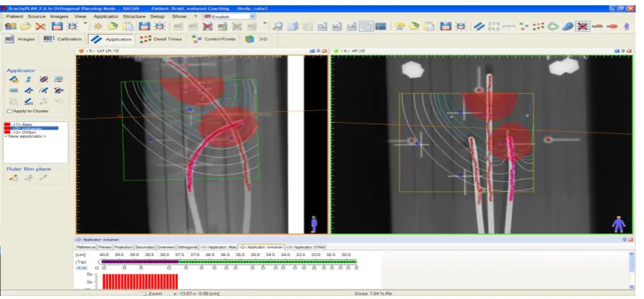Select the magnifier zoom tool icon
Screen dimensions: 644x299
click(x=278, y=26)
